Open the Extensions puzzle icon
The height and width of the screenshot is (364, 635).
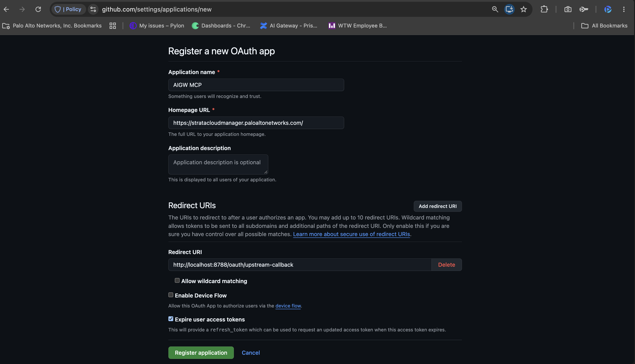pyautogui.click(x=544, y=9)
